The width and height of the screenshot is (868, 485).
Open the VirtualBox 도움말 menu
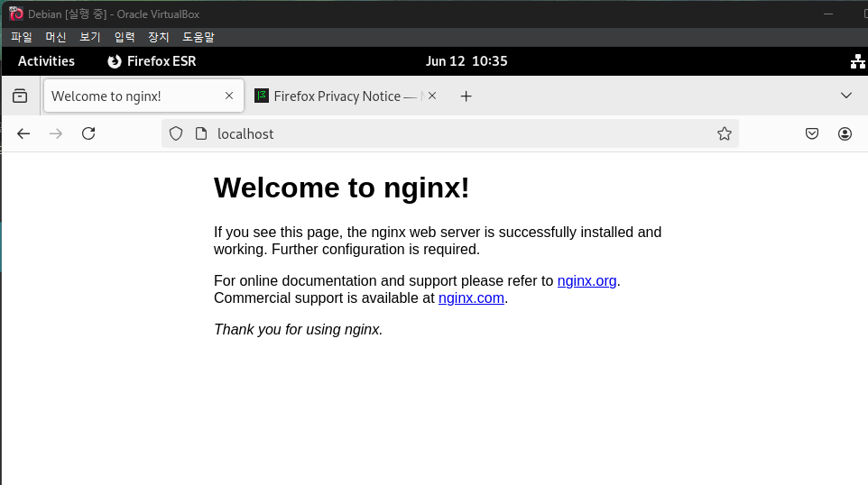(x=199, y=37)
